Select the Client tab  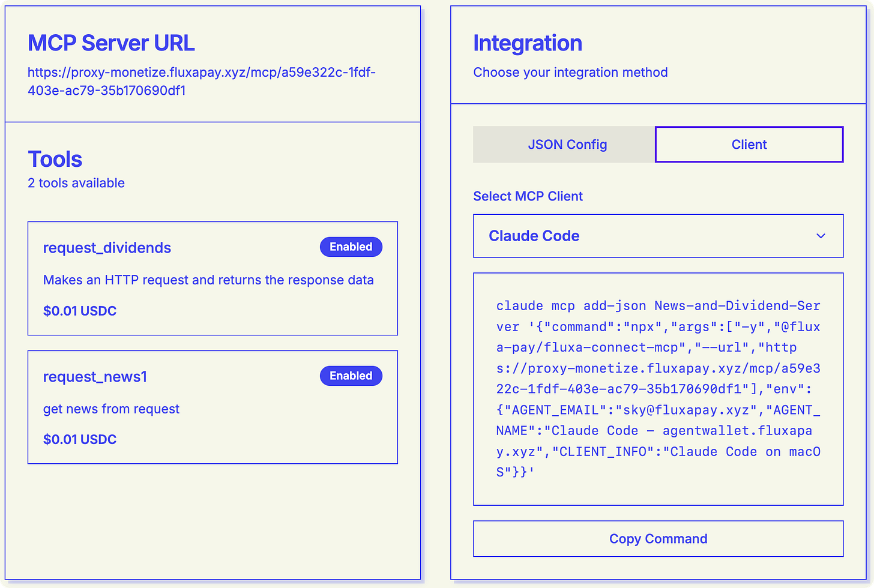coord(749,145)
